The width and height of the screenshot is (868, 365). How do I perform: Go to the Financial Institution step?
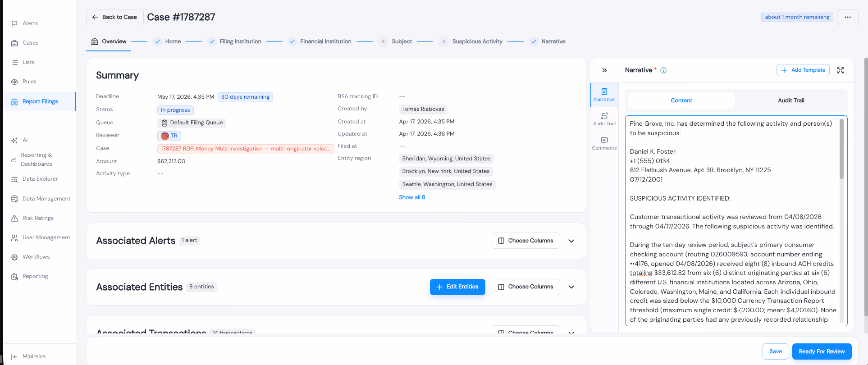click(x=320, y=41)
